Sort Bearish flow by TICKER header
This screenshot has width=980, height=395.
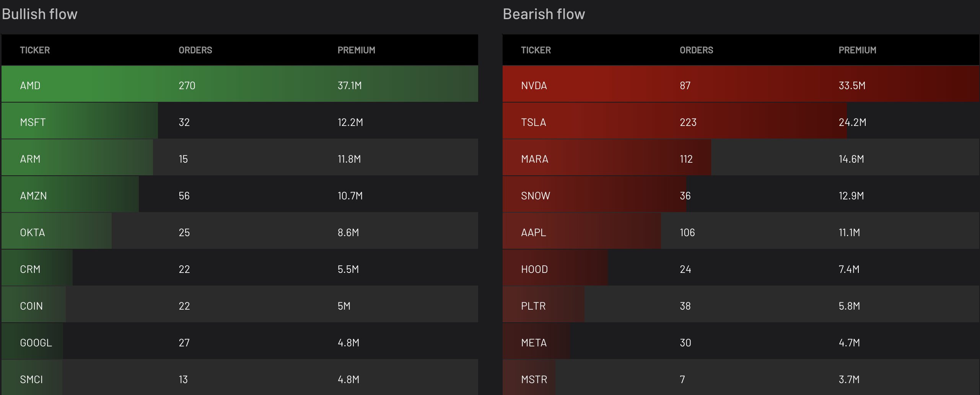[536, 50]
